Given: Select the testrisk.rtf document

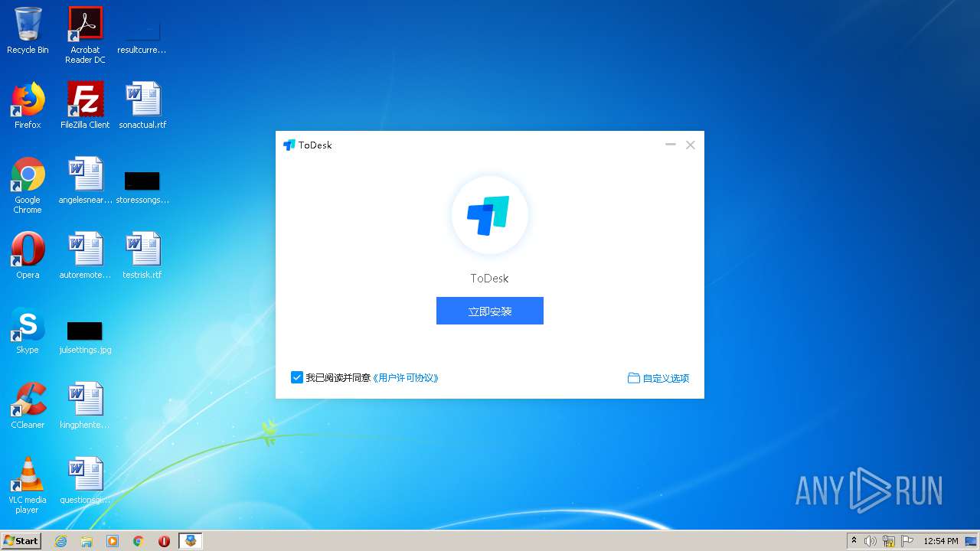Looking at the screenshot, I should click(x=142, y=256).
